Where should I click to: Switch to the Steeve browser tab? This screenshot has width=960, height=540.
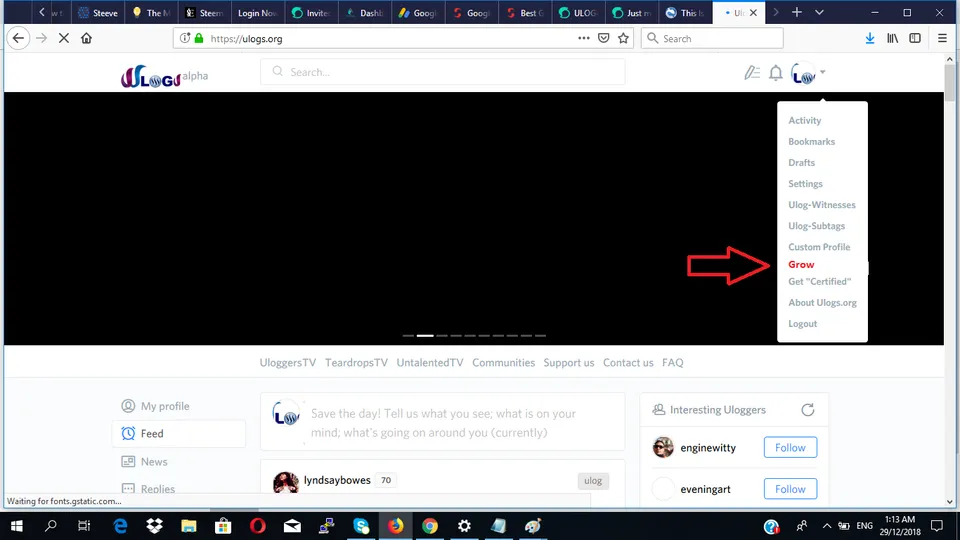click(99, 12)
